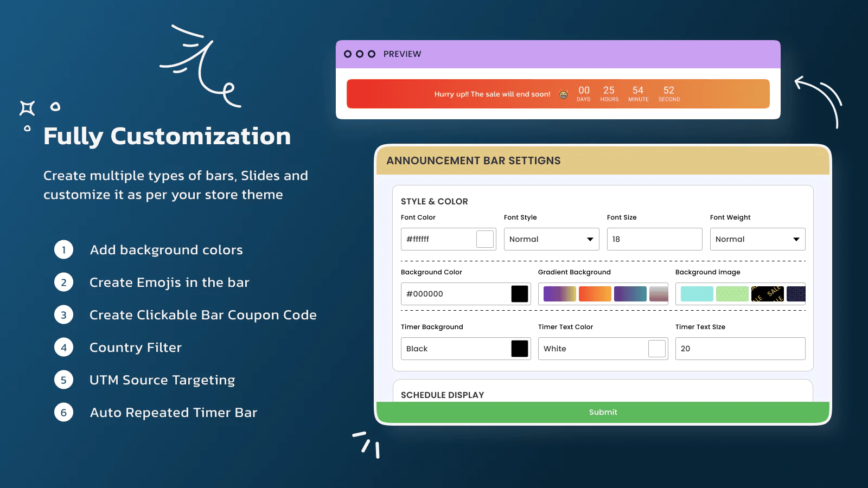Expand the Font Weight dropdown
The height and width of the screenshot is (488, 868).
pyautogui.click(x=757, y=239)
